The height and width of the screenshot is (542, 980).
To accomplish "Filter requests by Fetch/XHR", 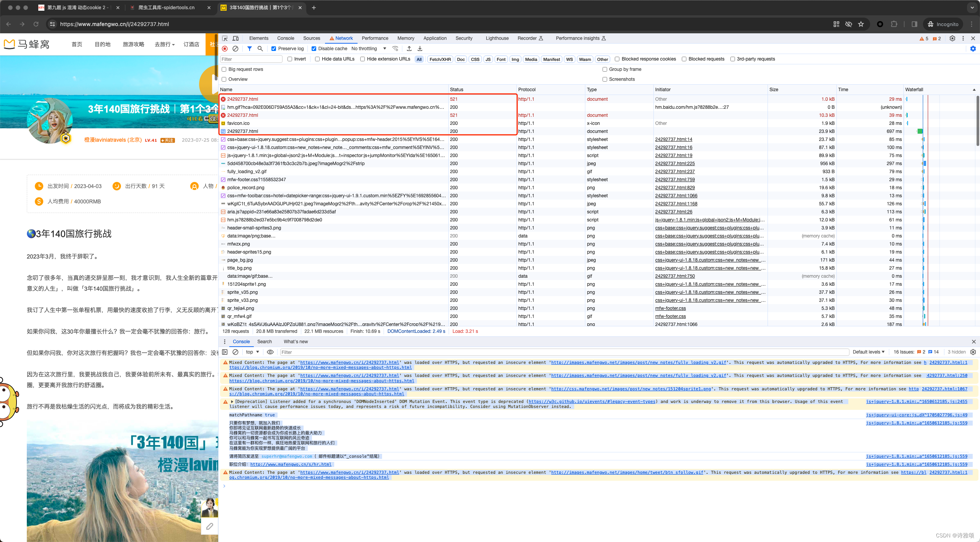I will click(440, 59).
